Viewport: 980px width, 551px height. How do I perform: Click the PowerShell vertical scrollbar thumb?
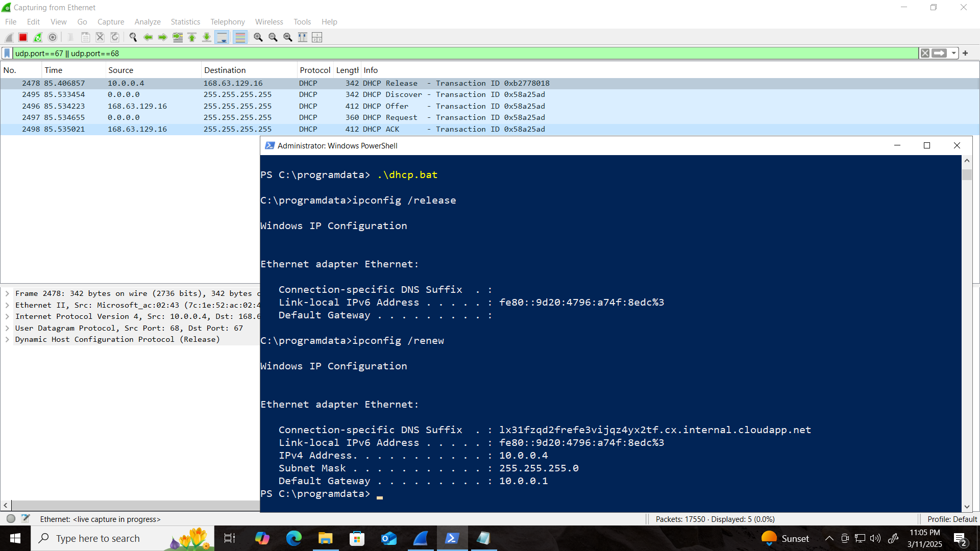click(967, 175)
